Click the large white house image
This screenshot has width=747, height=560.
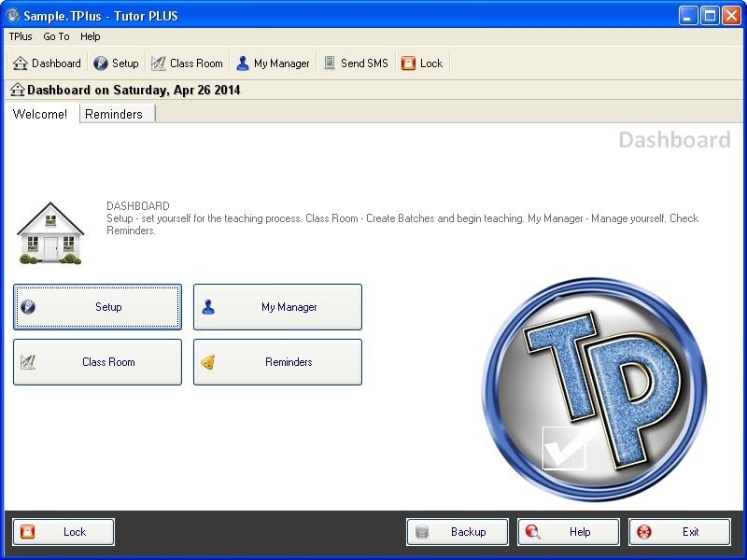click(x=50, y=232)
